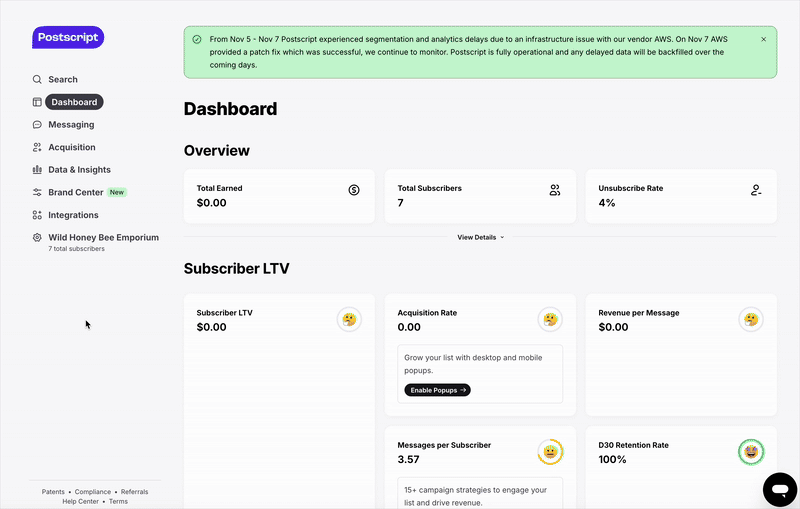Click the D30 Retention Rate emoji badge
Image resolution: width=800 pixels, height=509 pixels.
751,452
